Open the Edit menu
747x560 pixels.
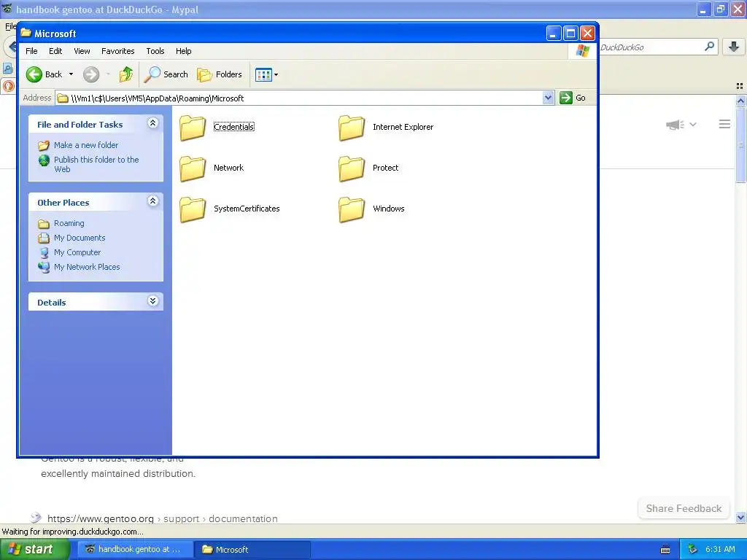point(55,51)
